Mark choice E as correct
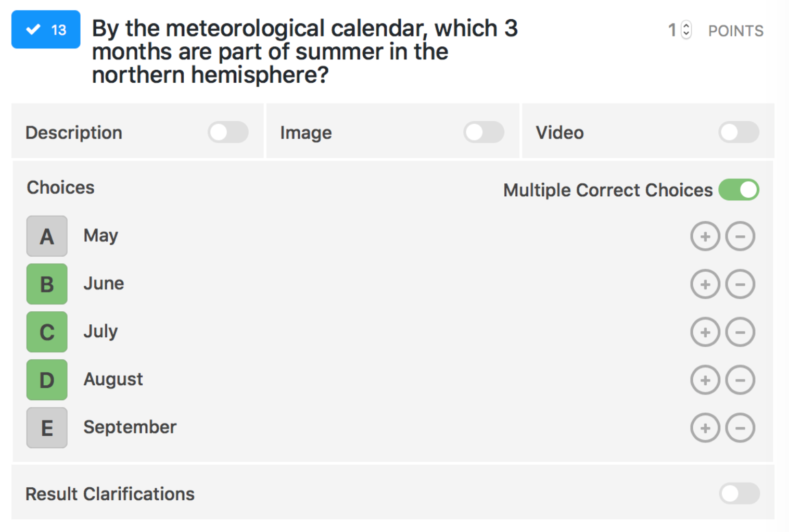 (47, 428)
